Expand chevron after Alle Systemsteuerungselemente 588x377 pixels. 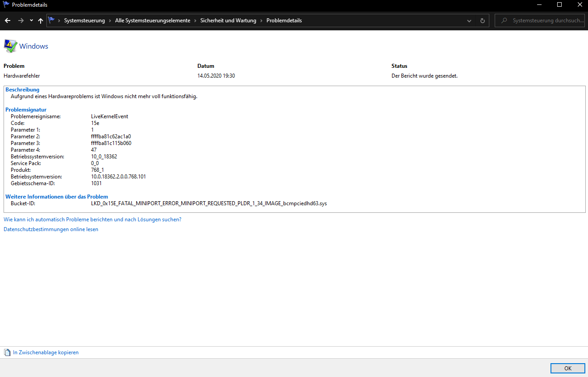point(195,21)
